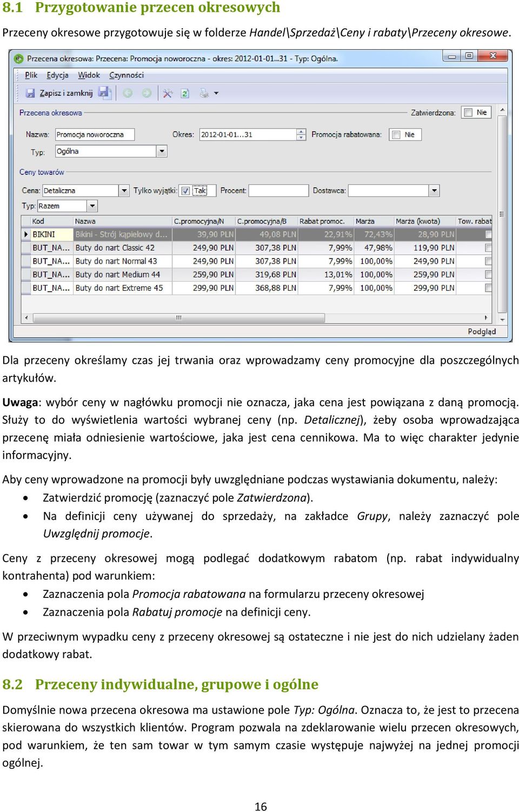This screenshot has width=519, height=812.
Task: Click the form vertical scrollbar up arrow
Action: pyautogui.click(x=502, y=110)
